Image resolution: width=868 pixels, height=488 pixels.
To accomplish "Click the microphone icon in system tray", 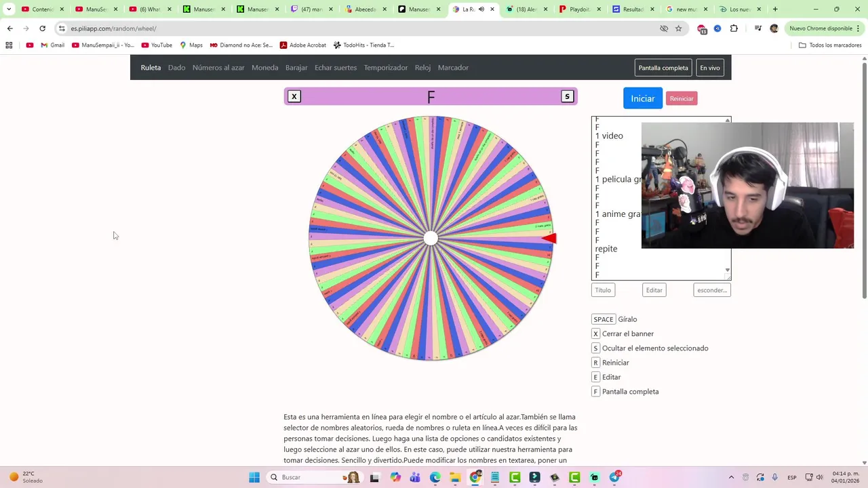I will tap(774, 477).
